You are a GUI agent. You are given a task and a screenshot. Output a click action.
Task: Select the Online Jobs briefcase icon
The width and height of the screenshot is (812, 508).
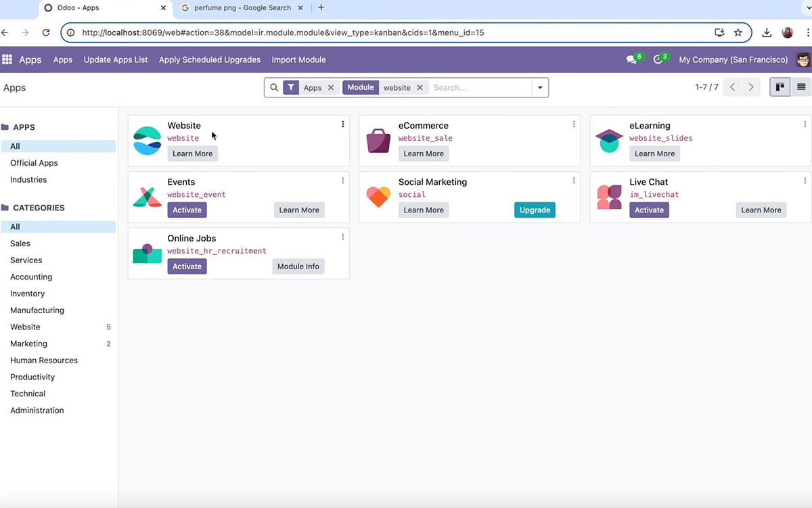147,253
